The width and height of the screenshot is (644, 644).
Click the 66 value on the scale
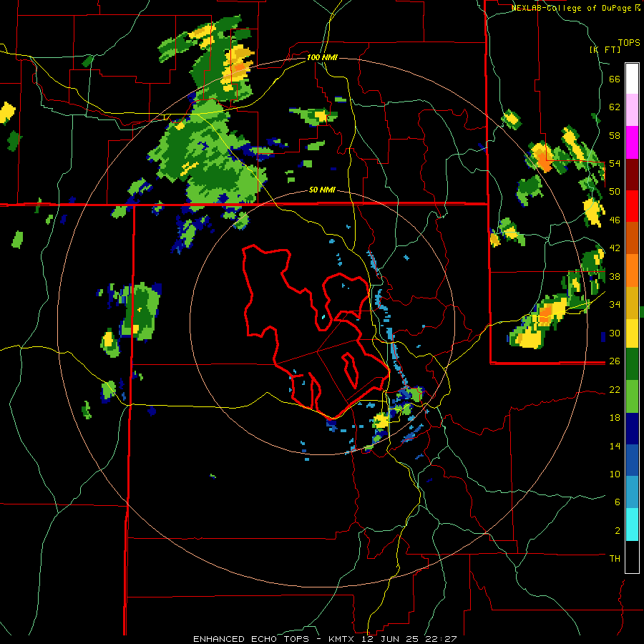pyautogui.click(x=615, y=79)
